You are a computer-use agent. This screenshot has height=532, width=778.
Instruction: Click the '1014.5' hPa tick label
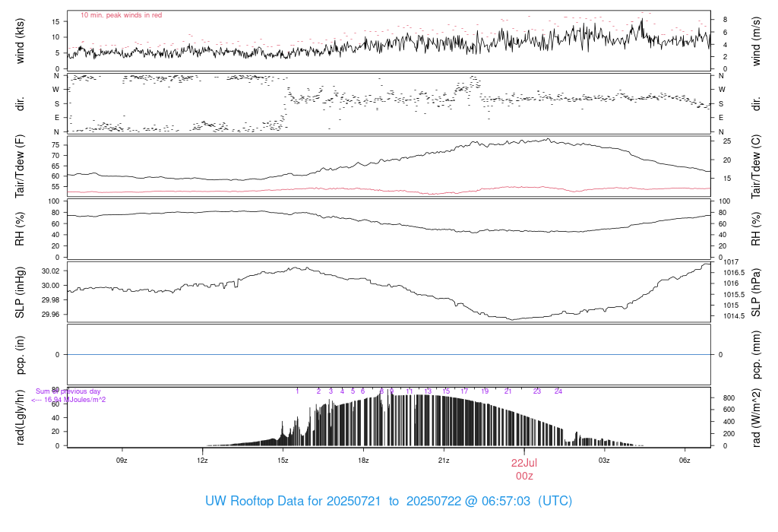click(734, 316)
